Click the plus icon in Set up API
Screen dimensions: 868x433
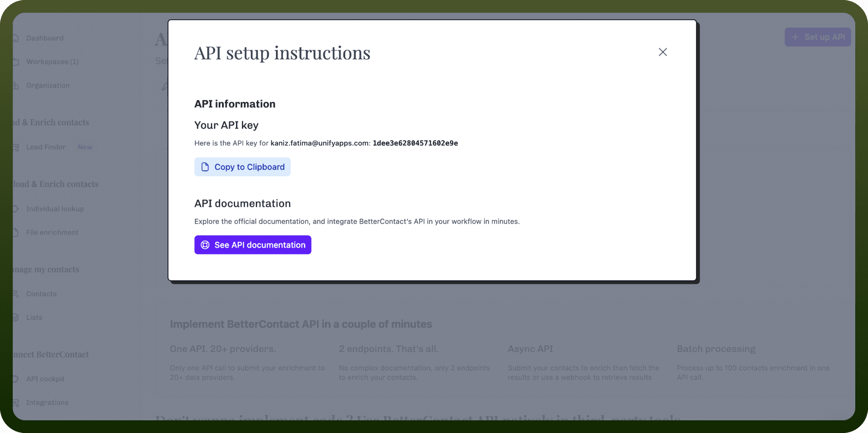pyautogui.click(x=795, y=37)
